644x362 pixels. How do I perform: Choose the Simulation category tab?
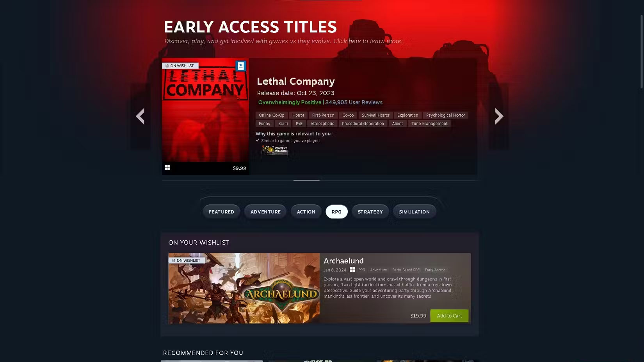(x=414, y=212)
